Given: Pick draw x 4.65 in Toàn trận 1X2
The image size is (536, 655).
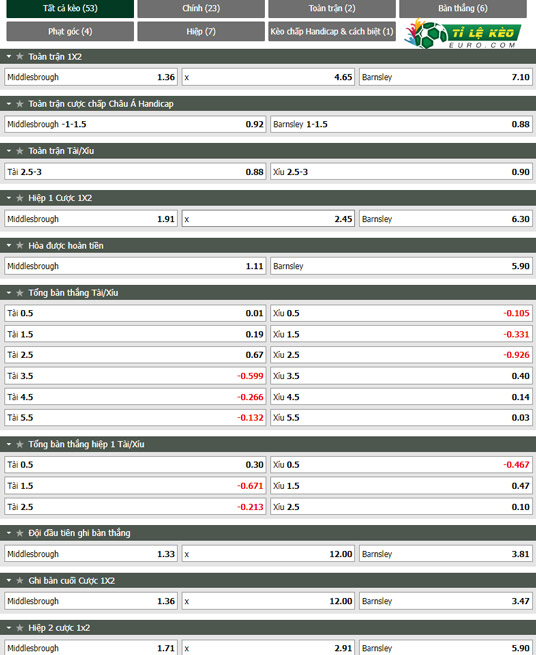Looking at the screenshot, I should coord(268,77).
